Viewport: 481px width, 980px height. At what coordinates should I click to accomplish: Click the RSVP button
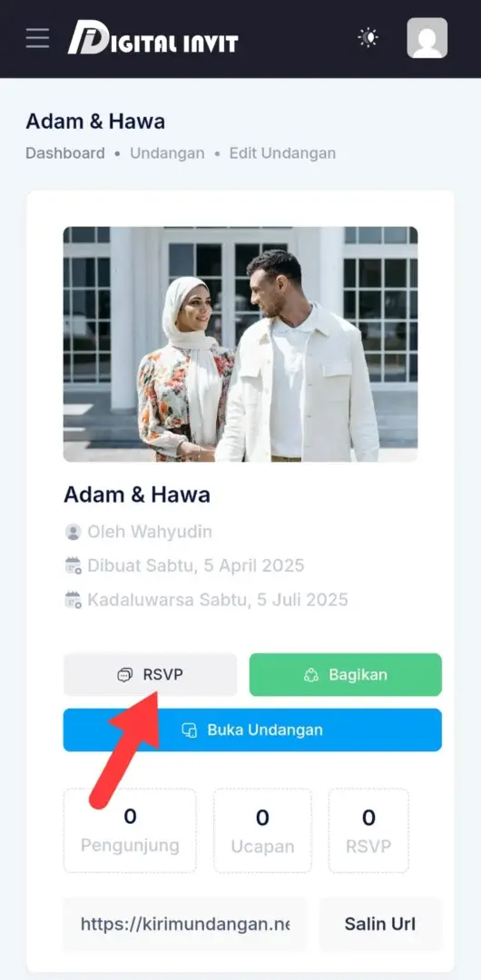click(150, 674)
